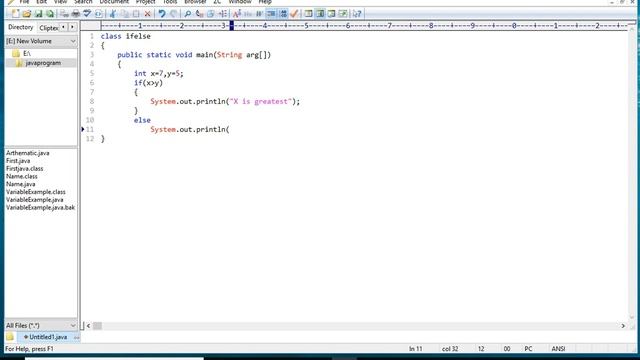Click the 'PC' status bar entry

[528, 349]
